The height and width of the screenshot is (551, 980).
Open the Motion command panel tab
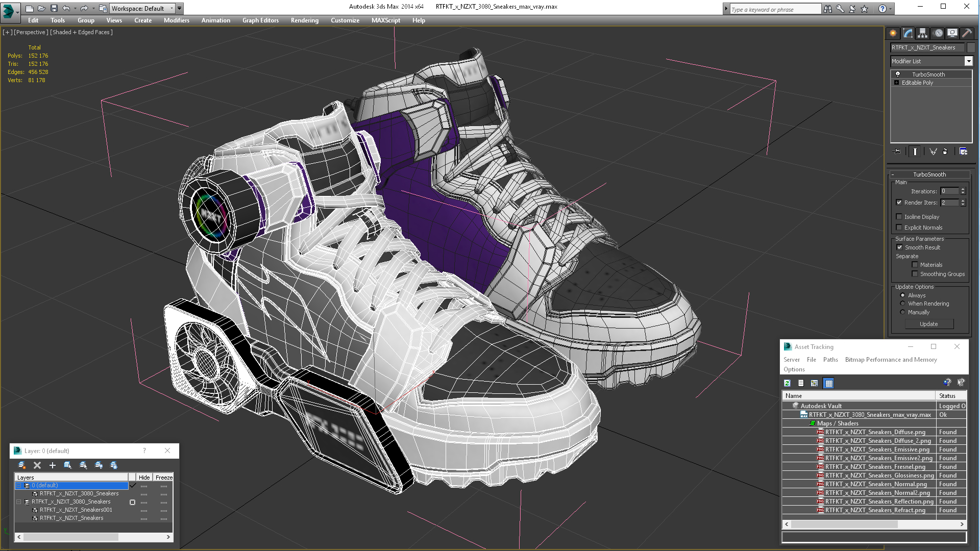[x=938, y=33]
